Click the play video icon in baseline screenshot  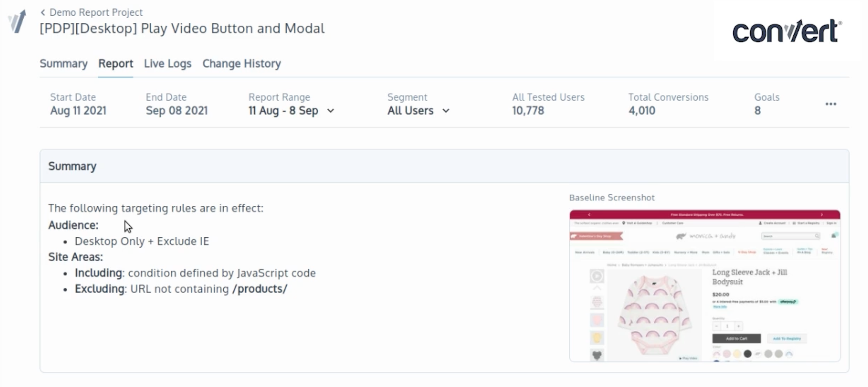[597, 276]
